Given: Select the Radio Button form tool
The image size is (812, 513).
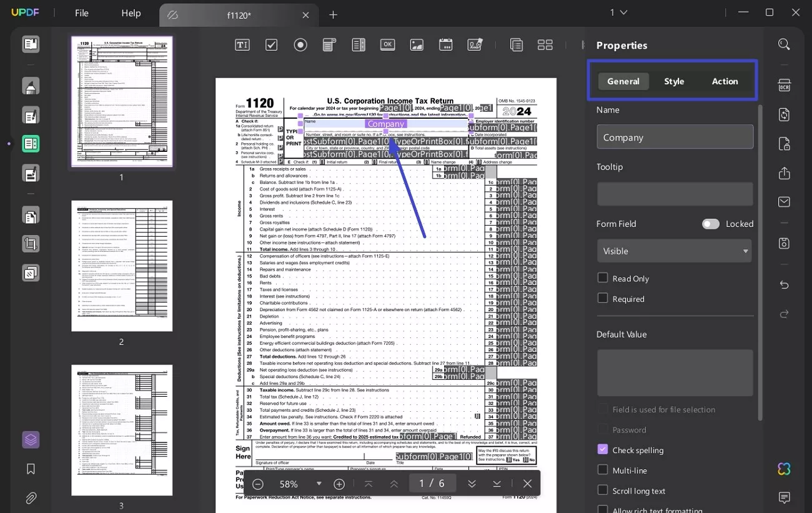Looking at the screenshot, I should [300, 44].
